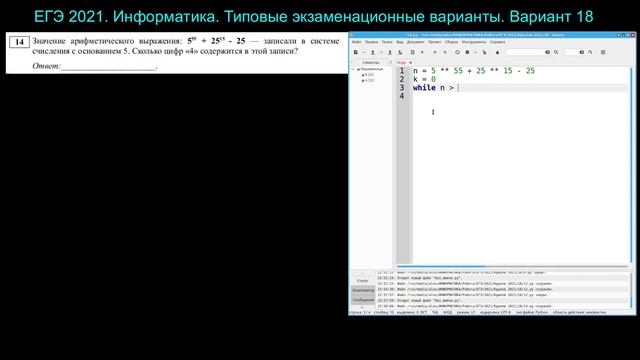Open the color chooser toolbar icon
The width and height of the screenshot is (640, 360).
click(x=497, y=52)
